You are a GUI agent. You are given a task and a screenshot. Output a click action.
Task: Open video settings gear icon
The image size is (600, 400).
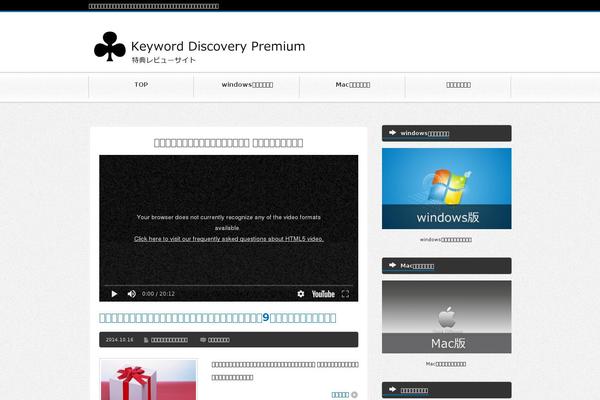(x=301, y=294)
